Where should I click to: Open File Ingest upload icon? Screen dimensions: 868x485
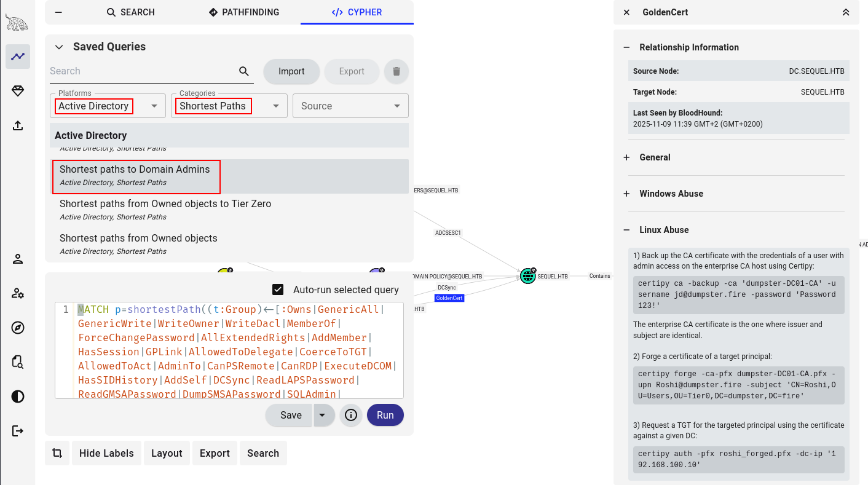click(18, 125)
